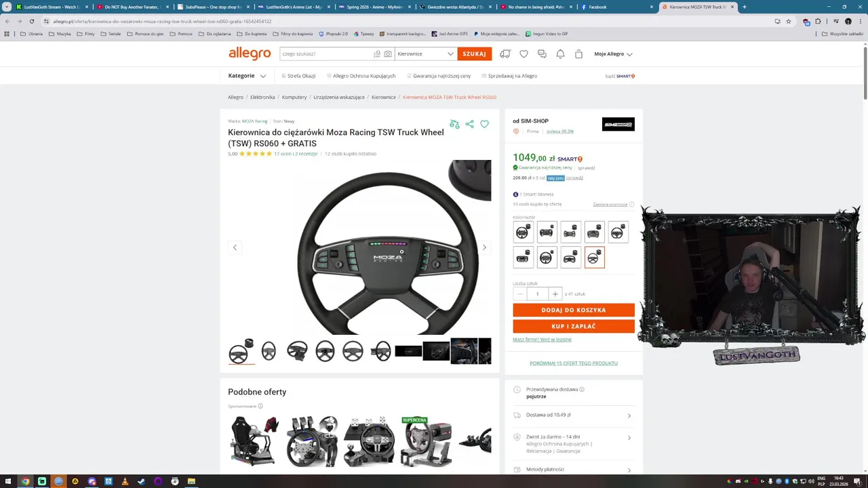The height and width of the screenshot is (488, 868).
Task: Select second steering wheel gallery thumbnail
Action: pyautogui.click(x=269, y=351)
